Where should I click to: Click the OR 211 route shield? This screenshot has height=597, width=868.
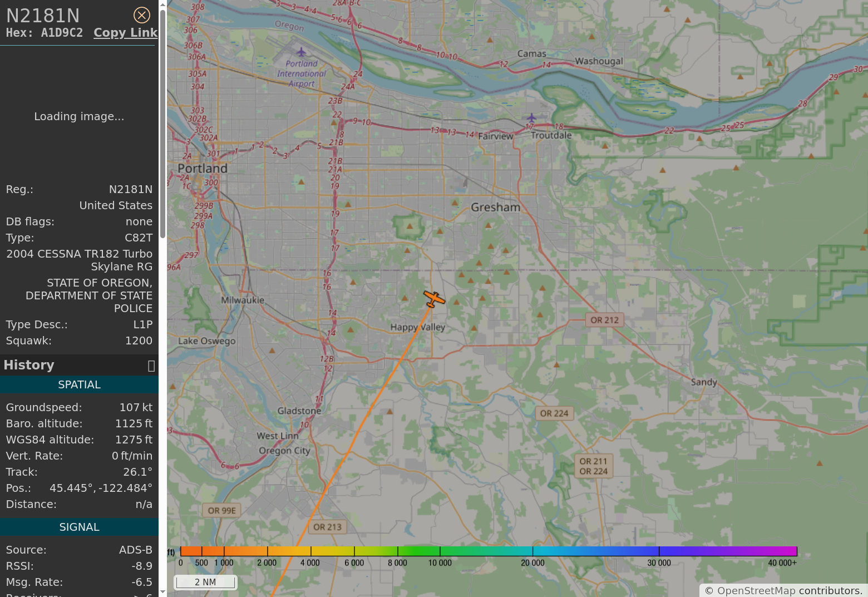click(593, 461)
